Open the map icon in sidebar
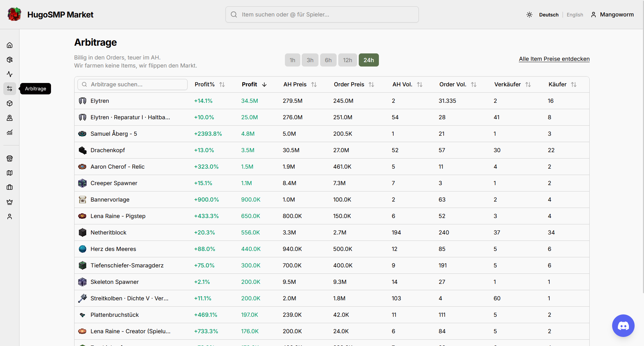Image resolution: width=644 pixels, height=346 pixels. click(x=10, y=173)
